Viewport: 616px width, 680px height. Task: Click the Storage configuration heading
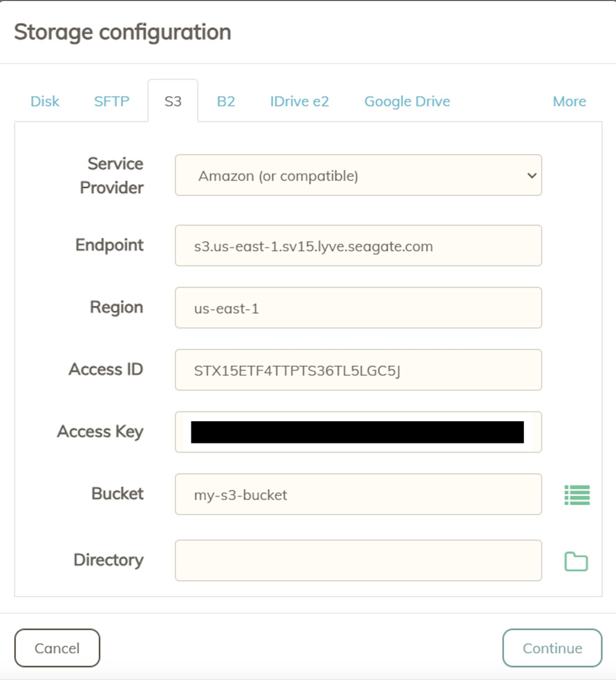[122, 32]
